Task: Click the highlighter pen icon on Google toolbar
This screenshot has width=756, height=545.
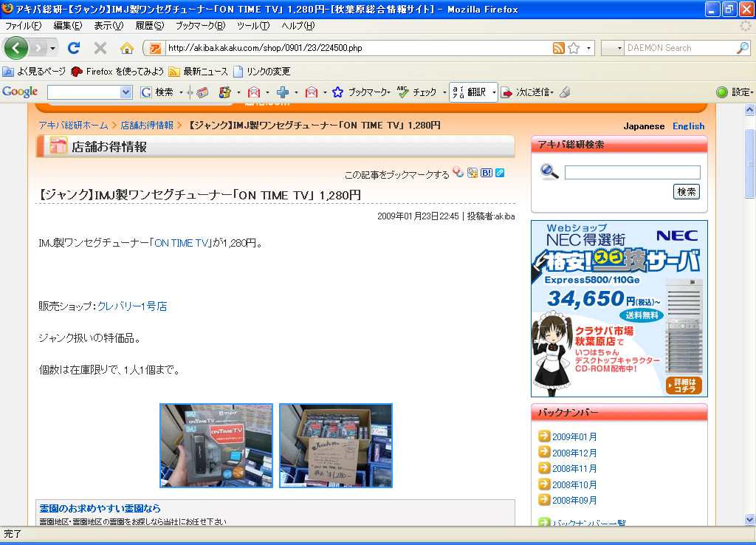Action: pos(565,92)
